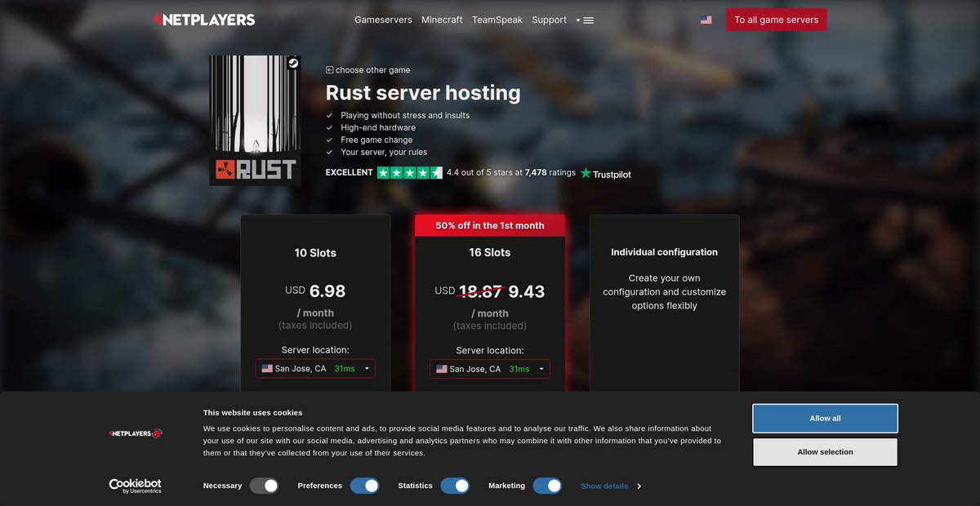Open the hamburger menu icon
Image resolution: width=980 pixels, height=506 pixels.
(x=589, y=20)
